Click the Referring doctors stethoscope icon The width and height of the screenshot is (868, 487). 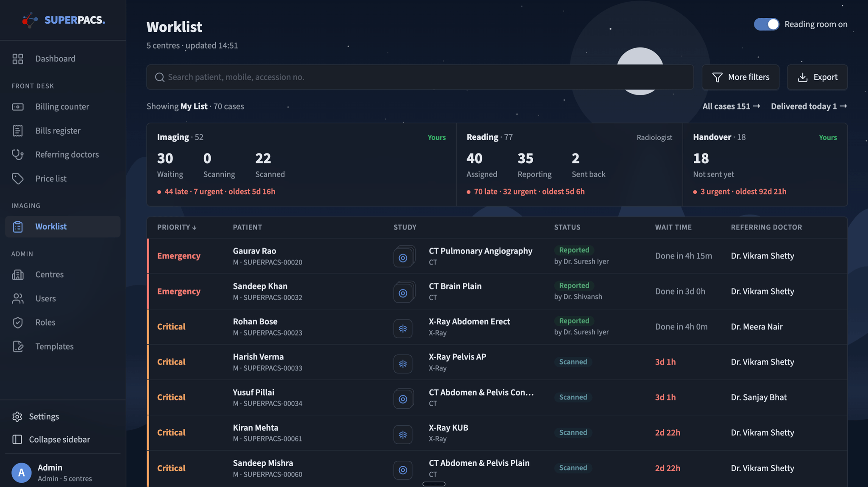click(x=18, y=155)
